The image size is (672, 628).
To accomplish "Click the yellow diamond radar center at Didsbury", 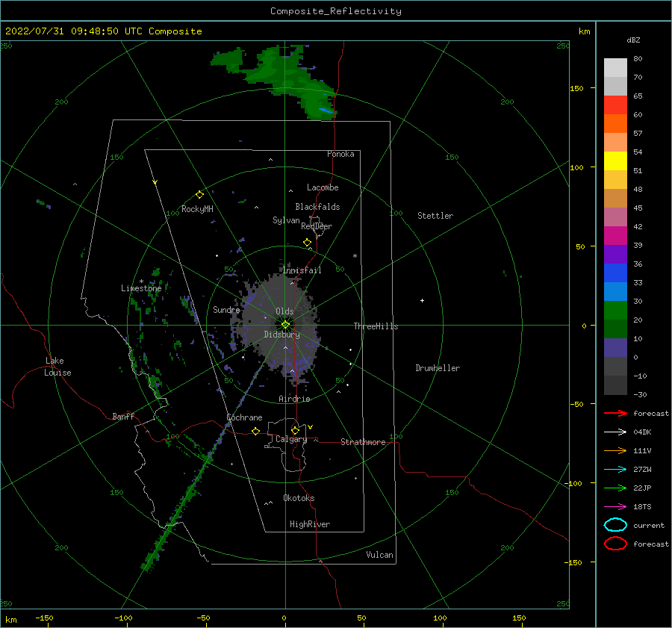I will 285,325.
